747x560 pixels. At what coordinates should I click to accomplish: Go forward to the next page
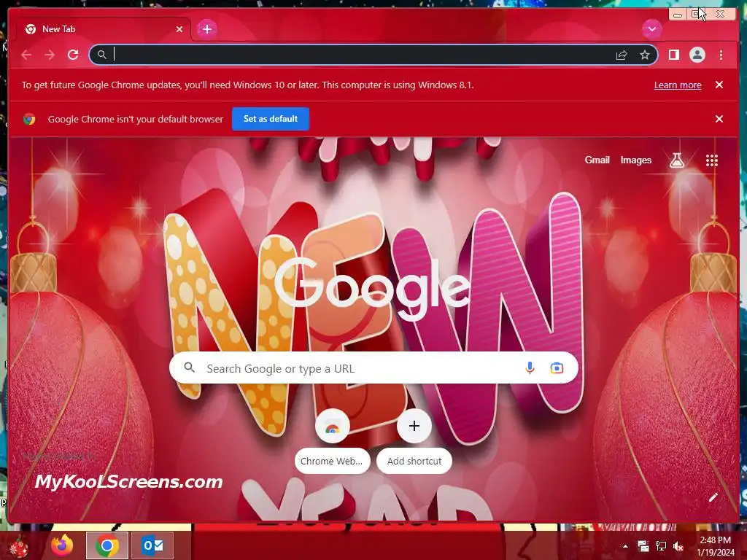pyautogui.click(x=50, y=55)
